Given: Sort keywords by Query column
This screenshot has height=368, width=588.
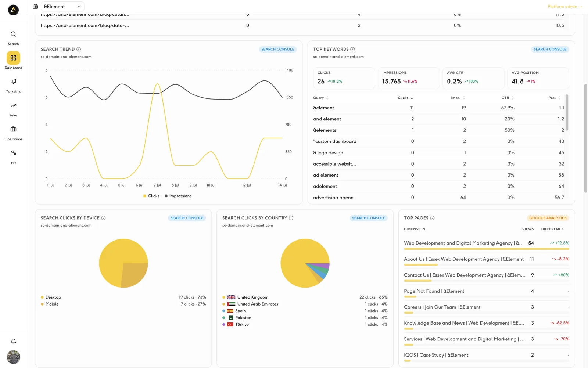Looking at the screenshot, I should pos(321,98).
